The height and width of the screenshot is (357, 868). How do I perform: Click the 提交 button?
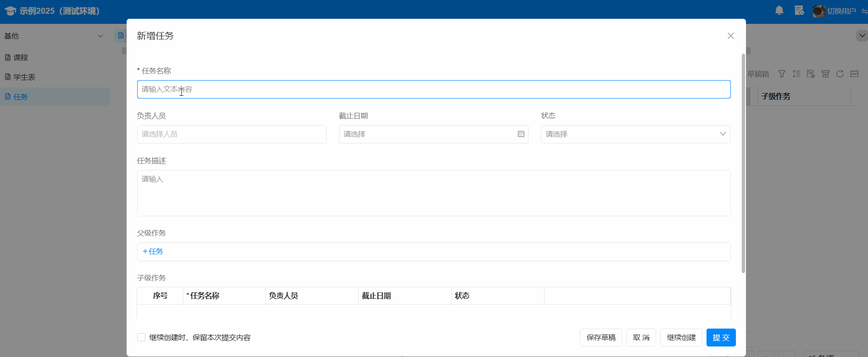coord(721,338)
